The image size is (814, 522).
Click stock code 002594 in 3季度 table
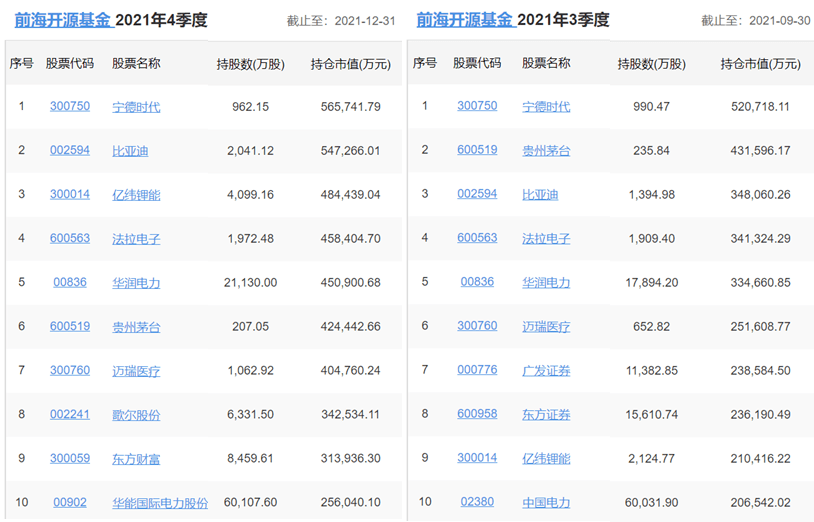click(477, 194)
